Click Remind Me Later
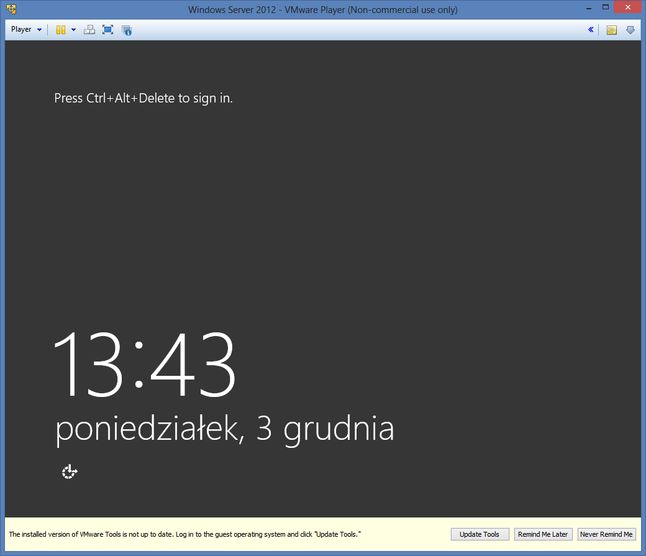 pyautogui.click(x=543, y=534)
